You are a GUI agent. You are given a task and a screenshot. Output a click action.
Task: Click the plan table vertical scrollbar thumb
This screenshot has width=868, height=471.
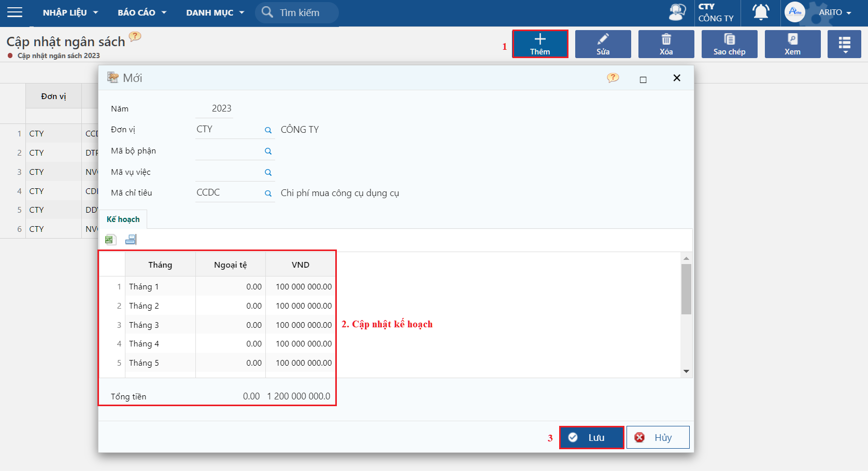tap(686, 289)
